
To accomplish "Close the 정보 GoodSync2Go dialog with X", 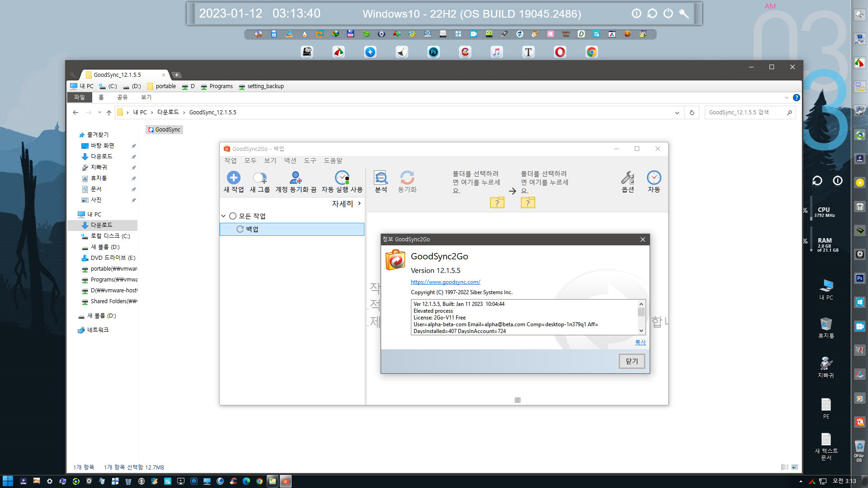I will coord(643,239).
